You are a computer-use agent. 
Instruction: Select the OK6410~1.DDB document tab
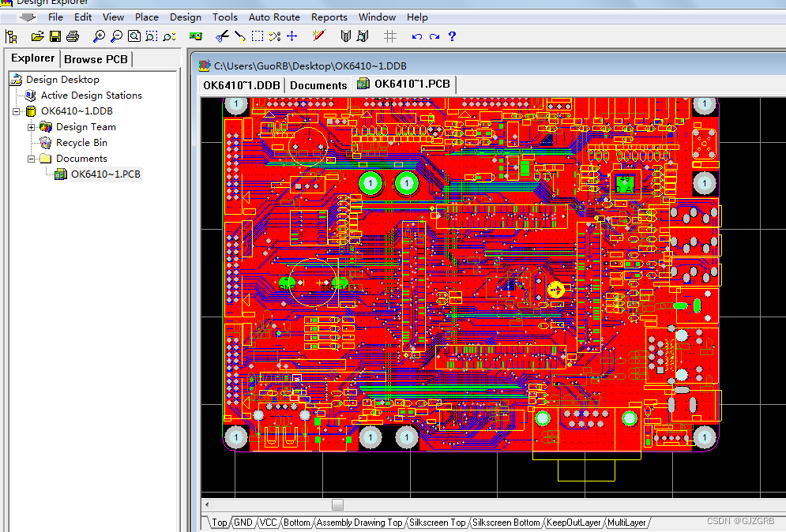242,85
